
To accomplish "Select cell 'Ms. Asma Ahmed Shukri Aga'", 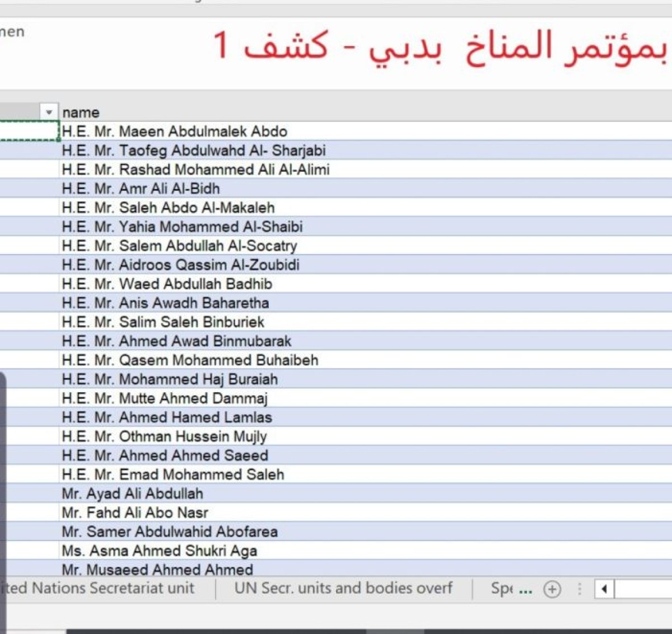I will pyautogui.click(x=365, y=550).
